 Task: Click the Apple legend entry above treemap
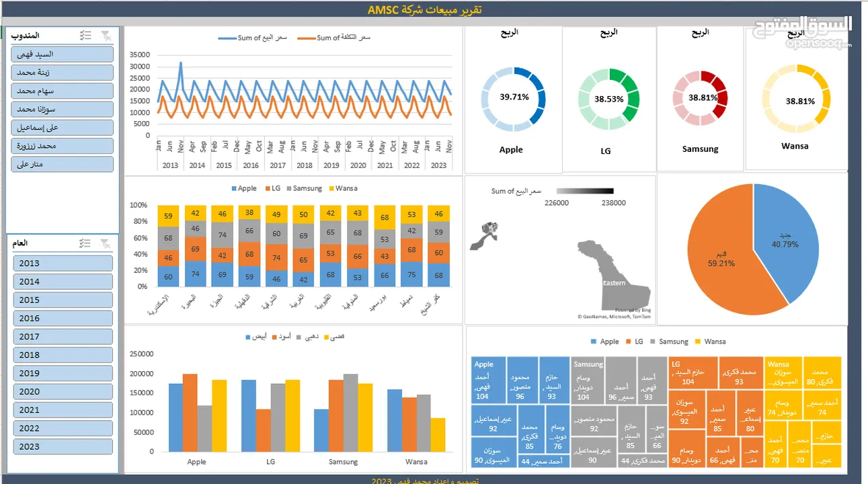pos(605,341)
